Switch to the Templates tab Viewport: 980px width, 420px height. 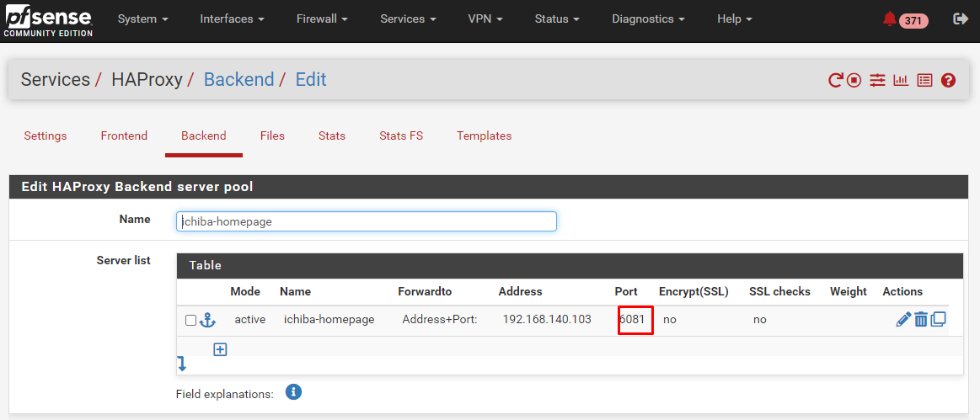tap(485, 136)
